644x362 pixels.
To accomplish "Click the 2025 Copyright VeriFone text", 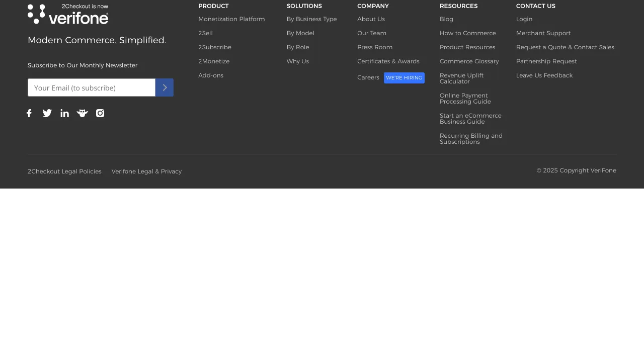I will (x=576, y=170).
